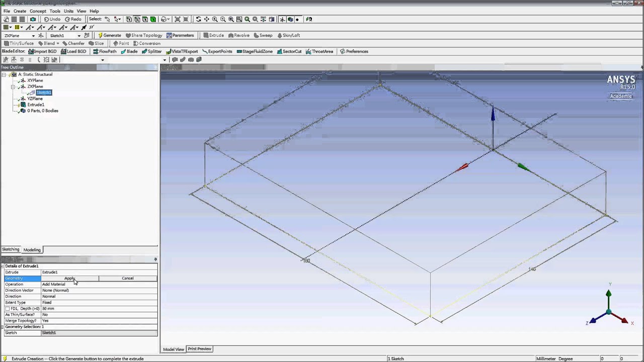Open the Sketch1 sketch dropdown
The width and height of the screenshot is (644, 362).
click(78, 36)
